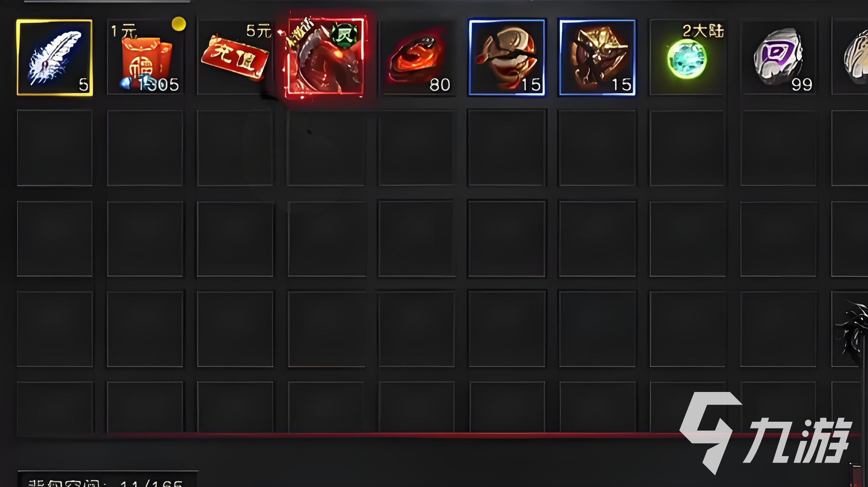This screenshot has height=487, width=868.
Task: Select the empty slot below the golden armor
Action: coord(597,148)
